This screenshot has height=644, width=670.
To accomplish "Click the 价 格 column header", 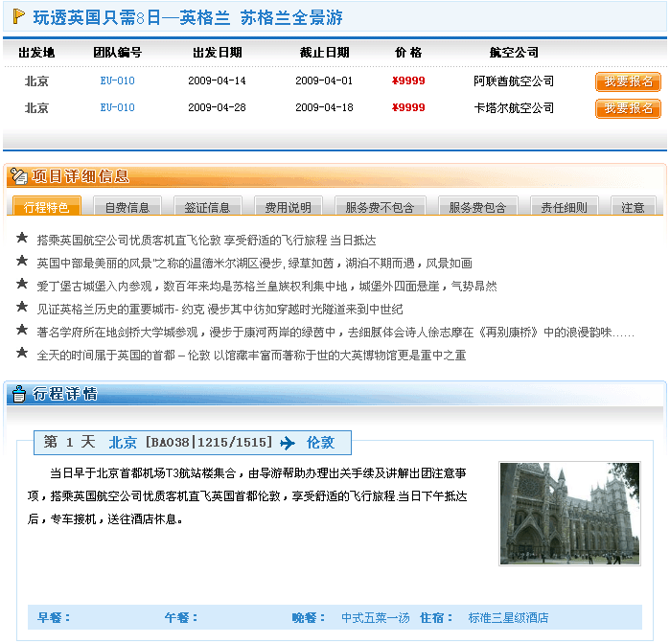I will pyautogui.click(x=408, y=53).
